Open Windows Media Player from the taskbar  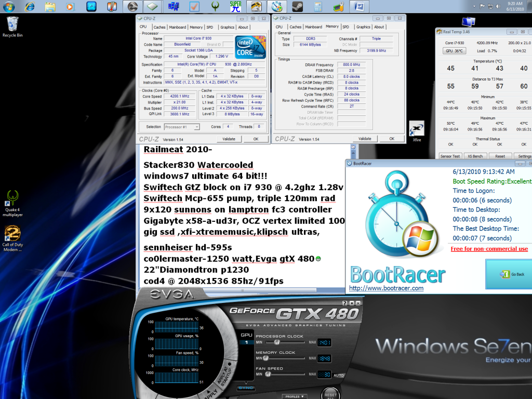coord(70,6)
